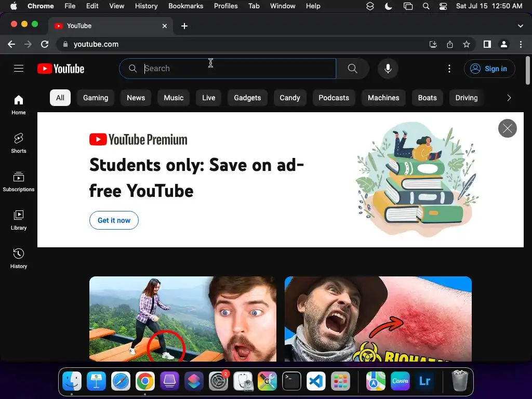The image size is (532, 399).
Task: Focus the YouTube search field
Action: pos(228,69)
